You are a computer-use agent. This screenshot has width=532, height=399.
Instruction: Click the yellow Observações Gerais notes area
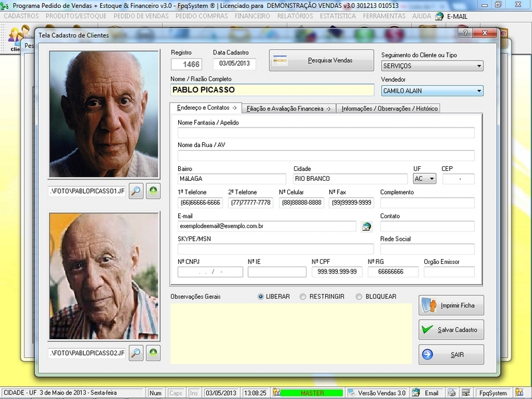pyautogui.click(x=291, y=332)
